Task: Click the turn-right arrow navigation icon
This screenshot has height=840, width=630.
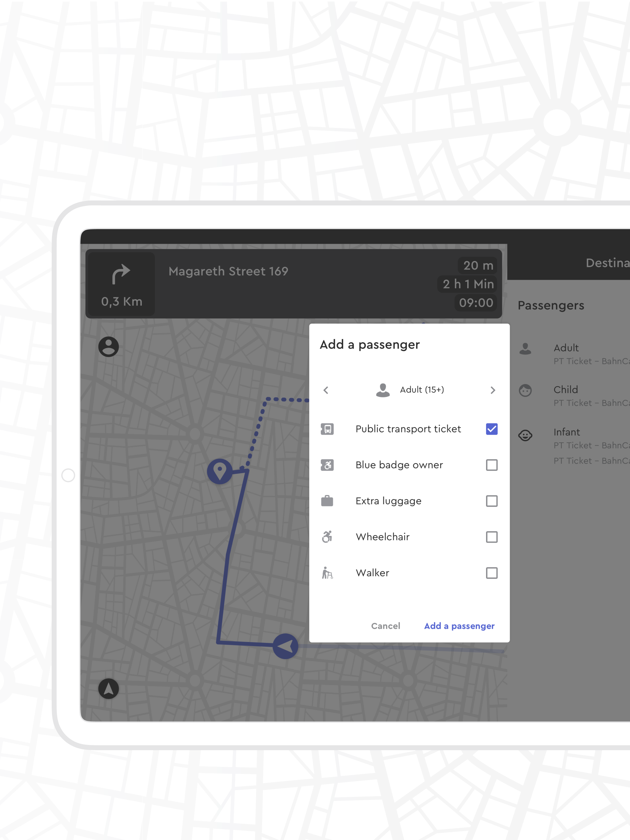Action: (121, 274)
